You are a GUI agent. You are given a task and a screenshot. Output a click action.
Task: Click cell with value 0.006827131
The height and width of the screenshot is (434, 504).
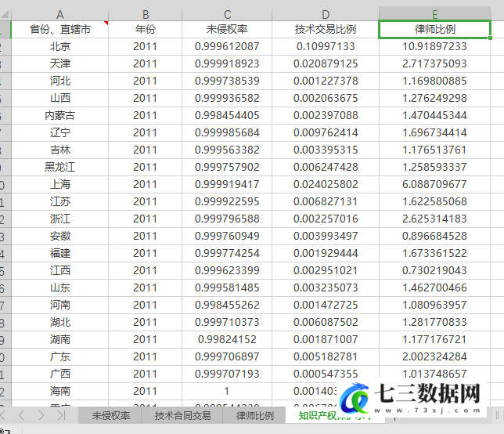(326, 201)
